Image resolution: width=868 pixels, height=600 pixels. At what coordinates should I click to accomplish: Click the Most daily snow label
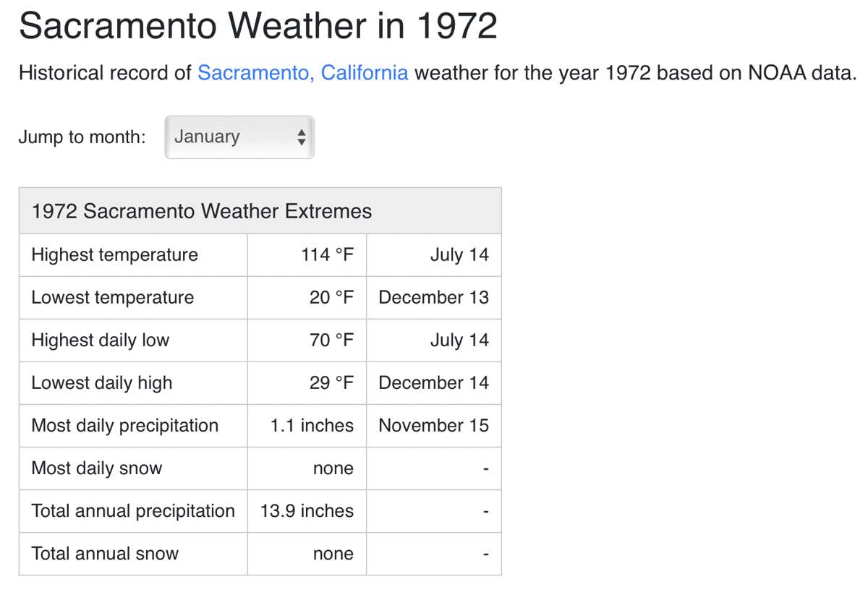point(96,468)
